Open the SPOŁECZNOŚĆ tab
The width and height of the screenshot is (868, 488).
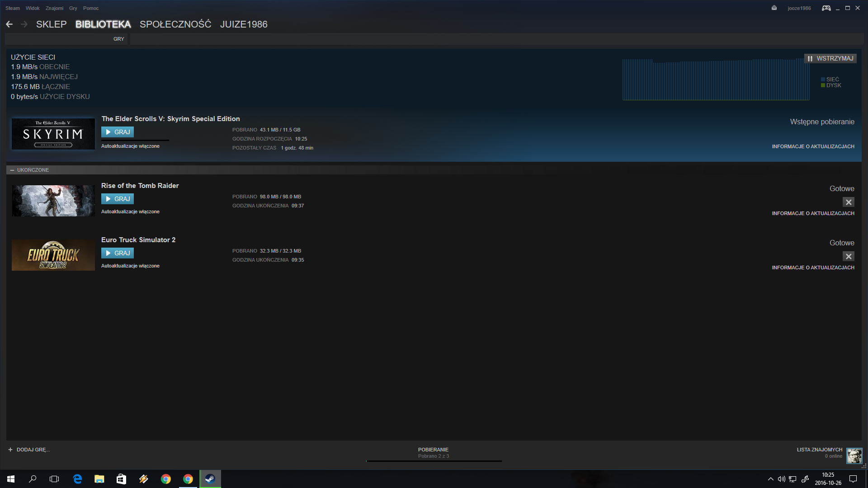(175, 24)
